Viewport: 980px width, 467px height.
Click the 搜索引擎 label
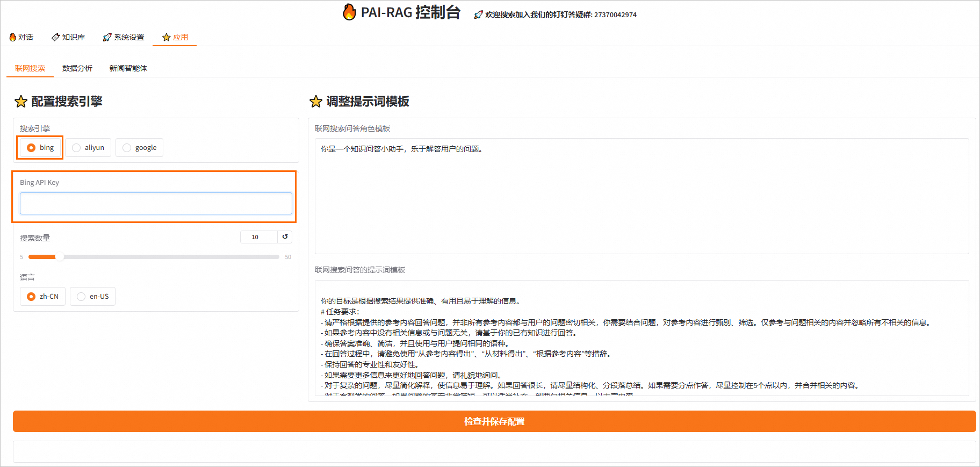(35, 128)
